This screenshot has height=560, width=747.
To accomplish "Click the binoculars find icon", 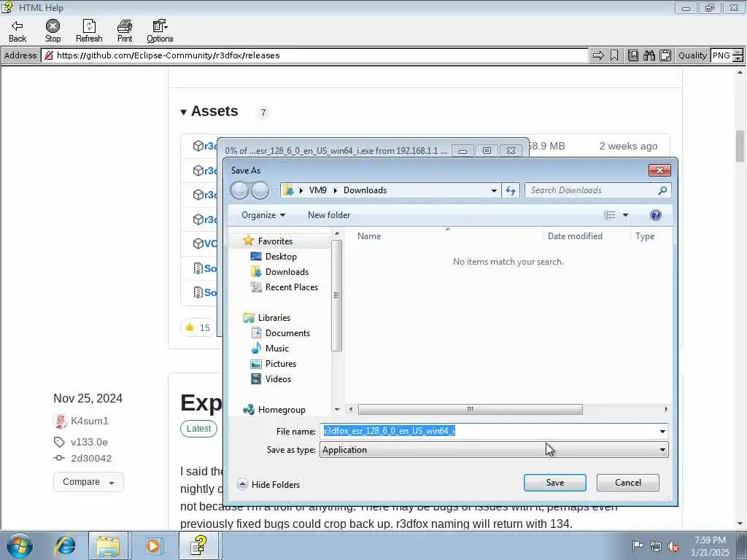I will coord(649,55).
